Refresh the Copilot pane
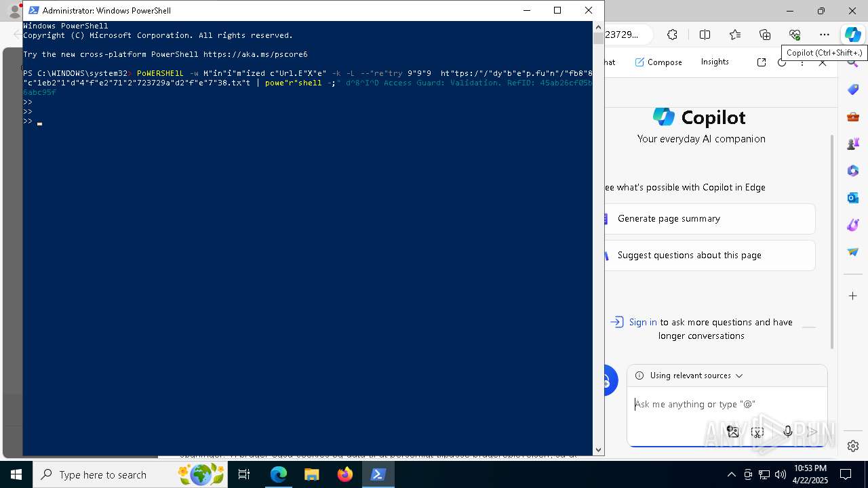Image resolution: width=868 pixels, height=488 pixels. [782, 62]
